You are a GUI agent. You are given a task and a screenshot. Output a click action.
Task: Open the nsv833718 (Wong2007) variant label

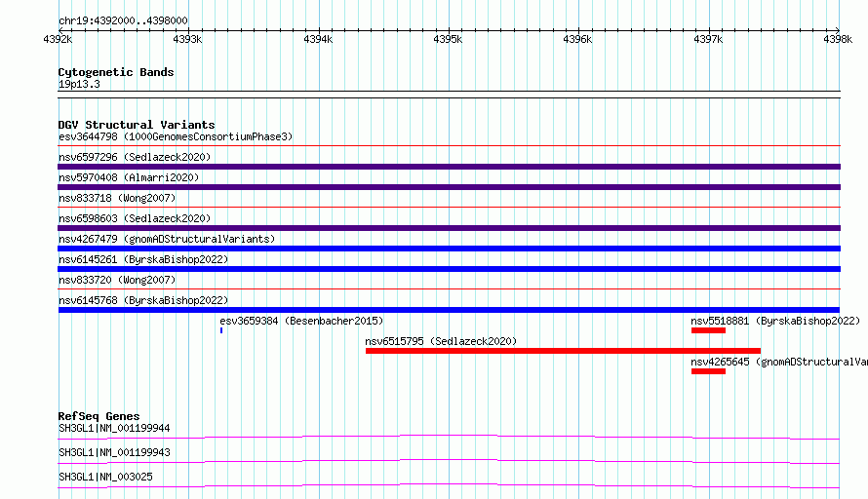tap(117, 198)
